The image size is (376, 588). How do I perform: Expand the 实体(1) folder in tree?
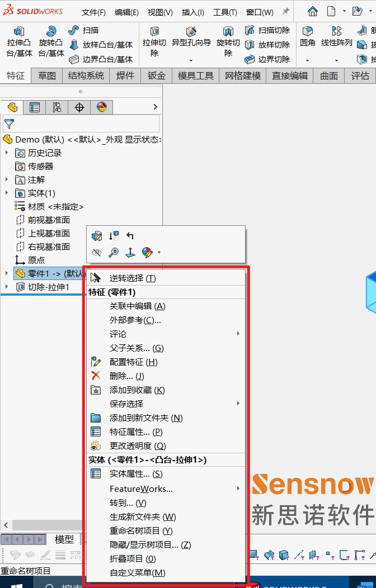7,193
